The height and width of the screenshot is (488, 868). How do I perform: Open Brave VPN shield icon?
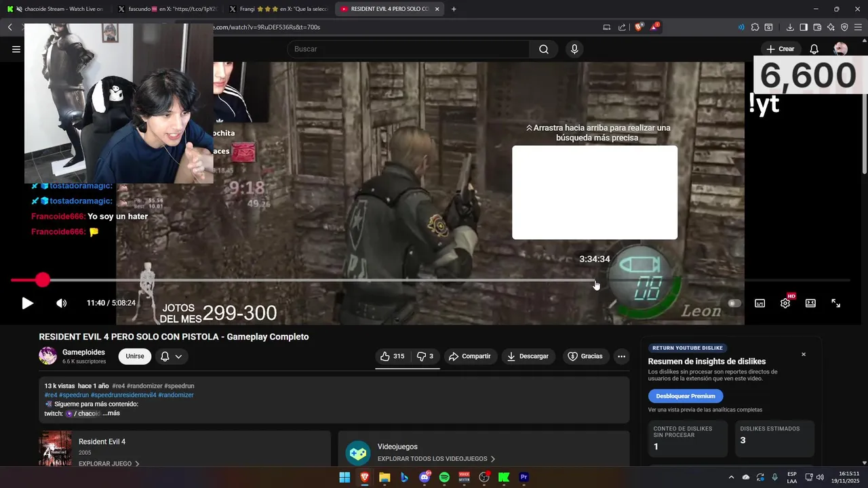point(844,27)
